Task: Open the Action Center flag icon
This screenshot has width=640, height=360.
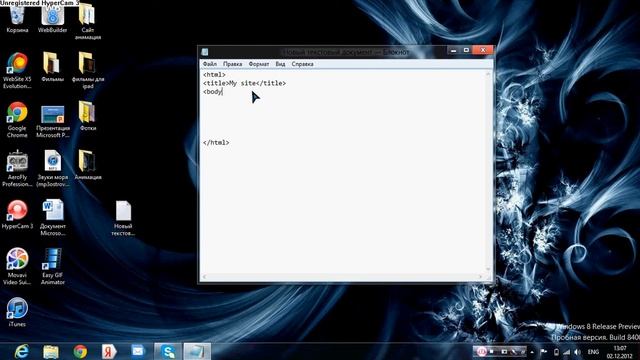Action: coord(544,351)
